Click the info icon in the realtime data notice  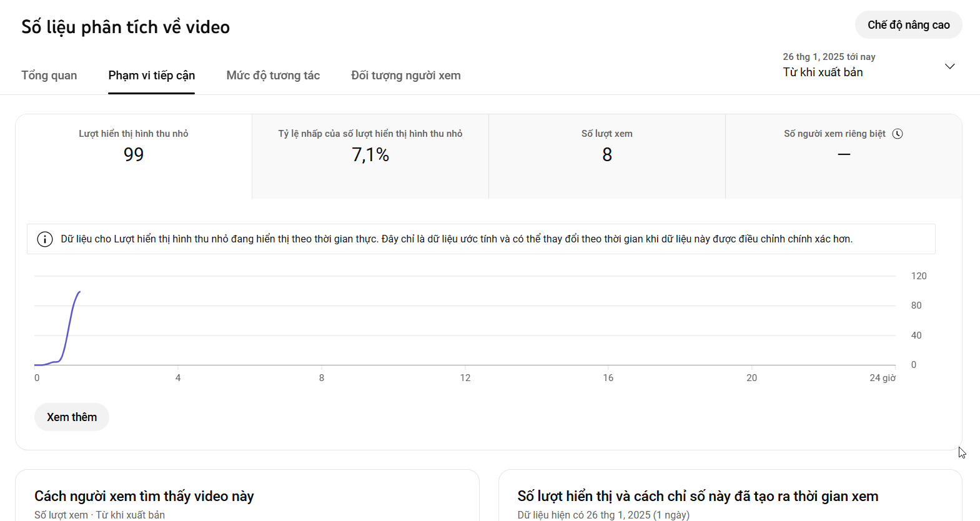pyautogui.click(x=45, y=239)
